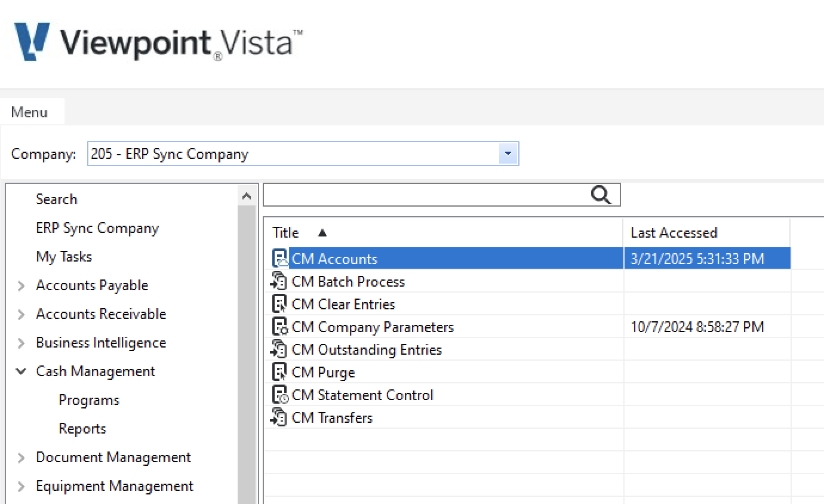Viewport: 824px width, 504px height.
Task: Select Reports under Cash Management
Action: [x=82, y=429]
